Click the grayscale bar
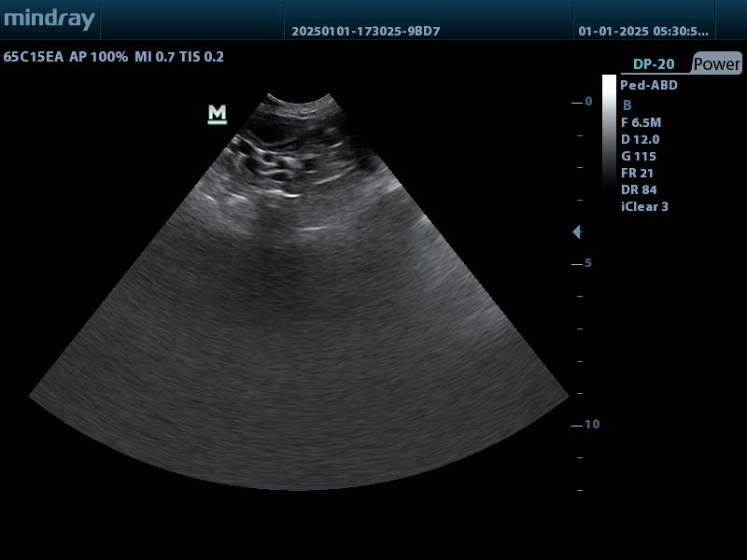The height and width of the screenshot is (560, 747). pos(609,132)
